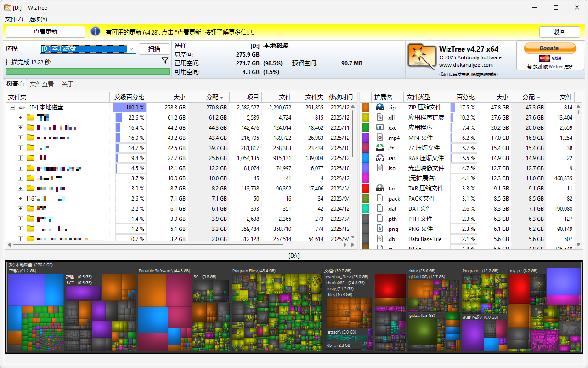The width and height of the screenshot is (588, 368).
Task: Click the .exe application file icon
Action: point(380,127)
